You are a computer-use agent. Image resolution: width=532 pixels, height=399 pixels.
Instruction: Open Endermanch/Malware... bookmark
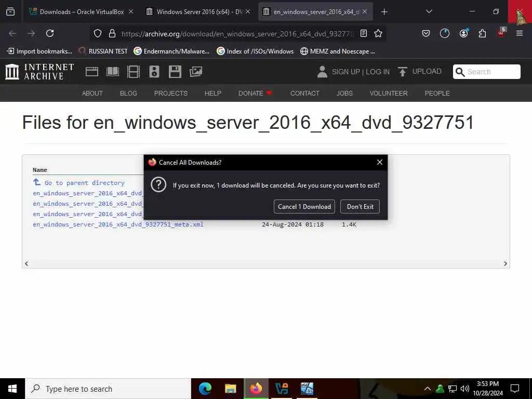click(x=171, y=51)
